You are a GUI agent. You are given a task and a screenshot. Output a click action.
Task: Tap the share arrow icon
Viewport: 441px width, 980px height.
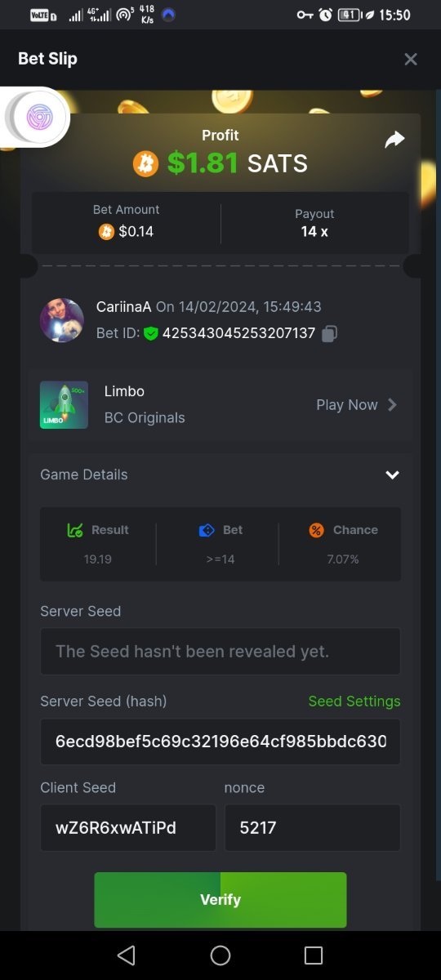[x=394, y=140]
